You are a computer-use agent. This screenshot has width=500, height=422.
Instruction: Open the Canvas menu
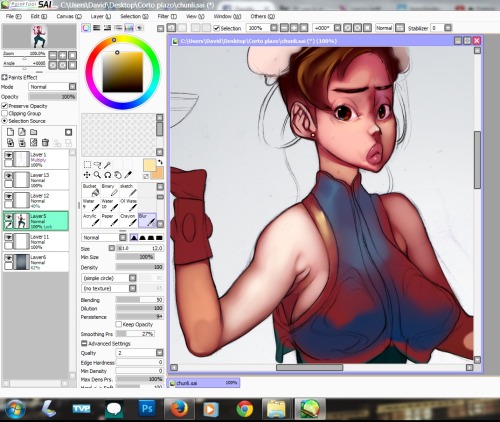[x=69, y=16]
